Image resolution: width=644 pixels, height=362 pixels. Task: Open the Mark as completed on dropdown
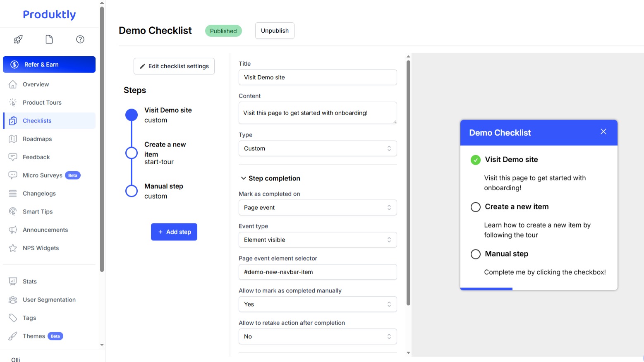(x=317, y=208)
